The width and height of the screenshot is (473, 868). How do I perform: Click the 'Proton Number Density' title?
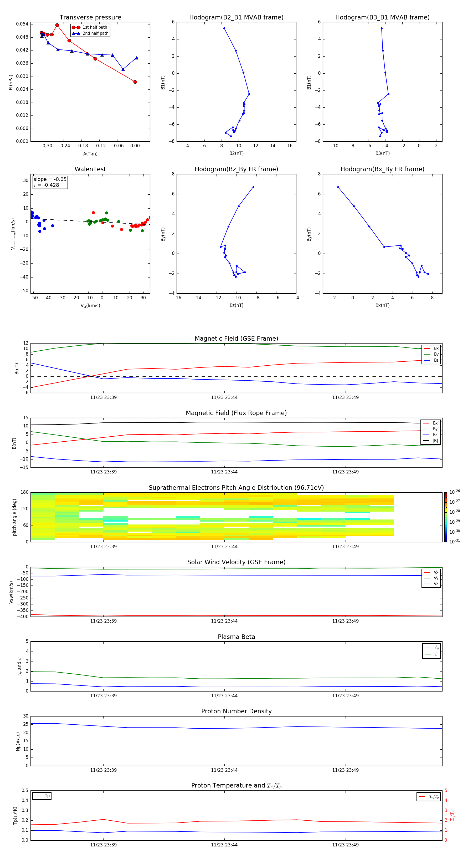coord(236,711)
